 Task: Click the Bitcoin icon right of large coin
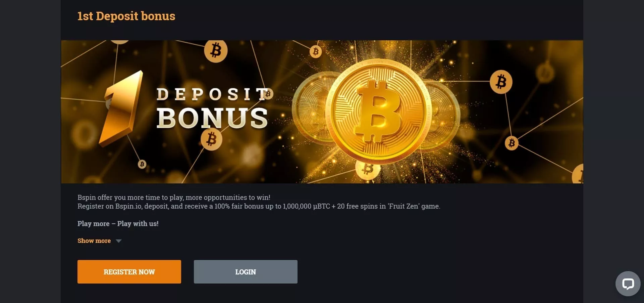tap(501, 82)
